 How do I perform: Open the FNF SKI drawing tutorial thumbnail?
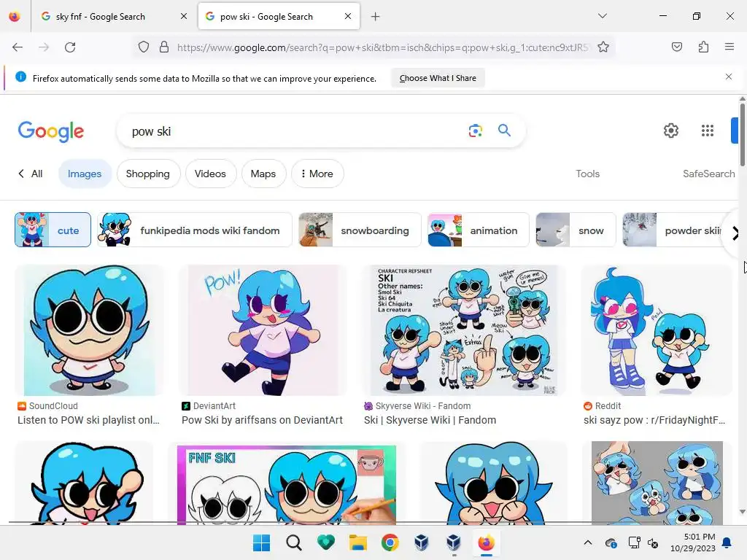click(286, 485)
